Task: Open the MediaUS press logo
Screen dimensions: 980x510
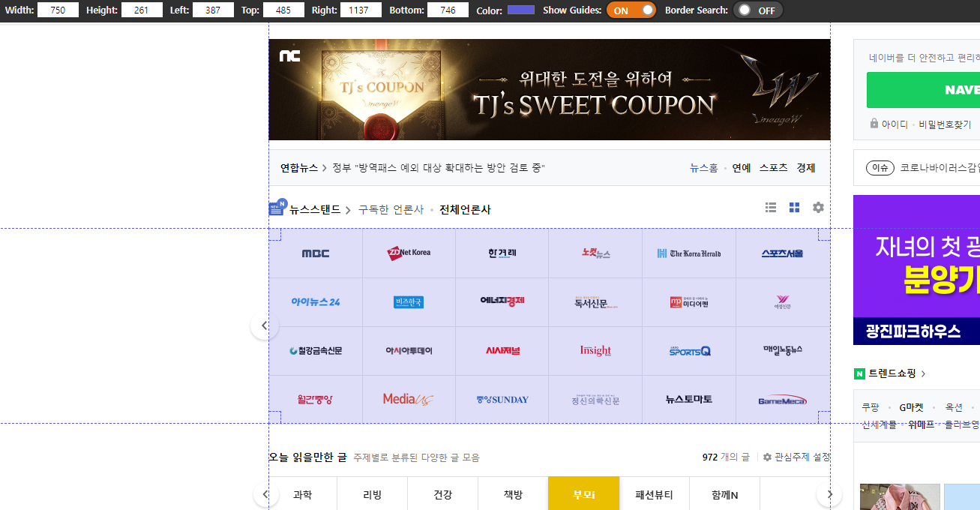Action: 409,400
